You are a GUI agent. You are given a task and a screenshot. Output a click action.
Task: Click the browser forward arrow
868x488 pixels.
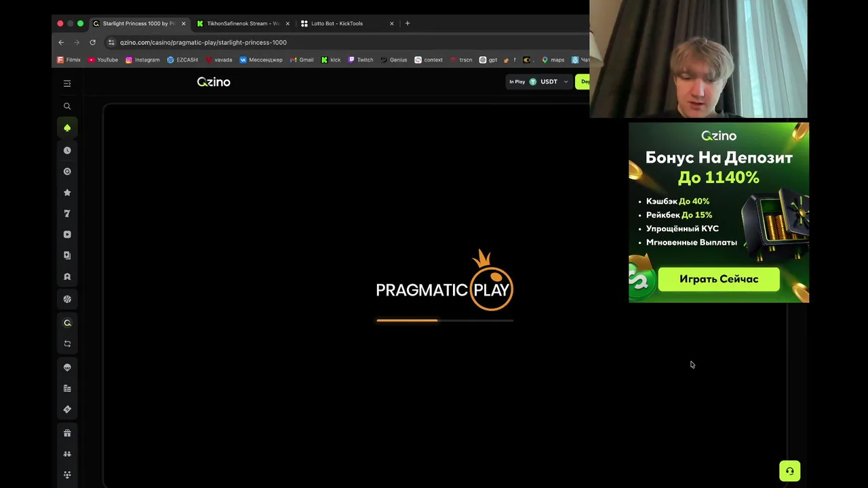[x=77, y=42]
